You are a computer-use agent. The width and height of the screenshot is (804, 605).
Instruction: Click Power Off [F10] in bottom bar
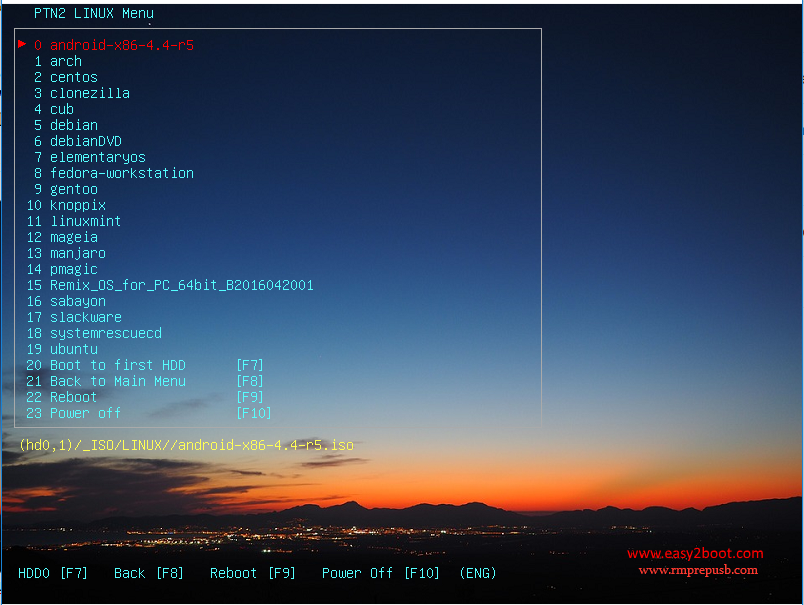click(x=380, y=573)
